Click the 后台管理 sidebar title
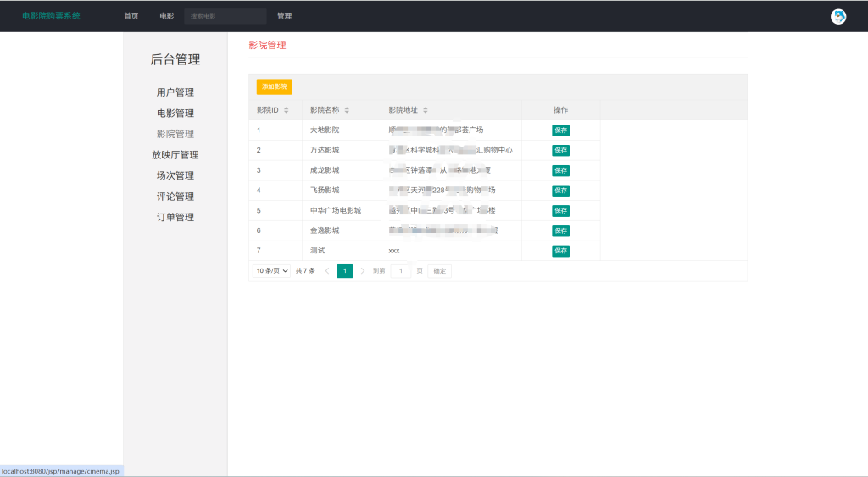The image size is (868, 477). coord(175,60)
